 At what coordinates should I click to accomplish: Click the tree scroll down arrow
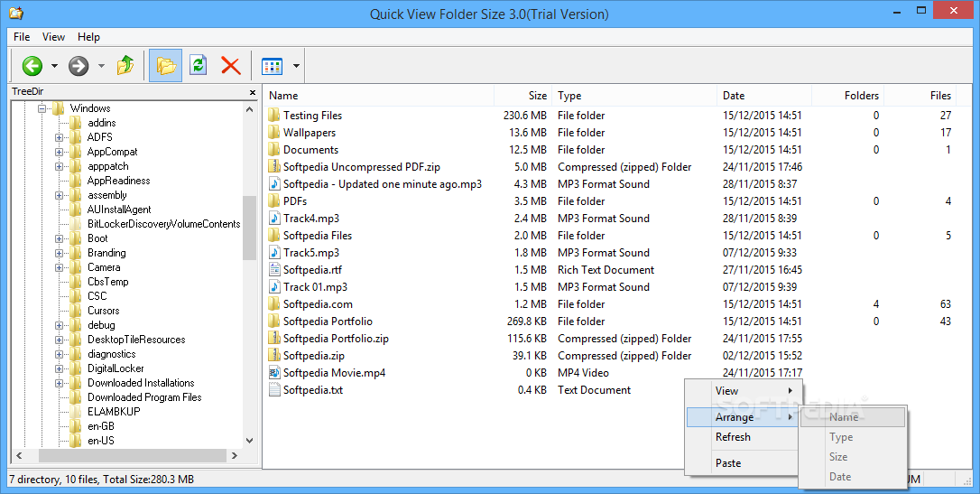pos(249,440)
